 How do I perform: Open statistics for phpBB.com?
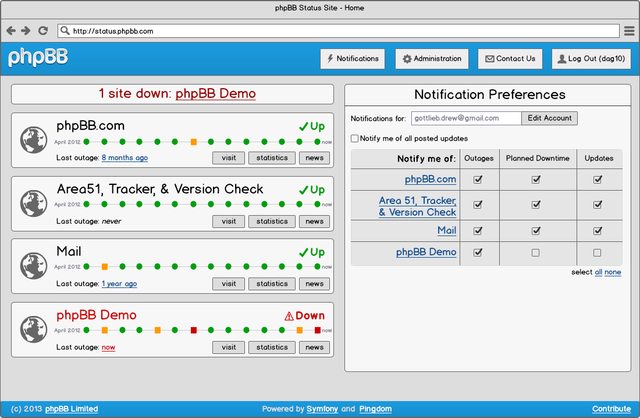pos(272,158)
